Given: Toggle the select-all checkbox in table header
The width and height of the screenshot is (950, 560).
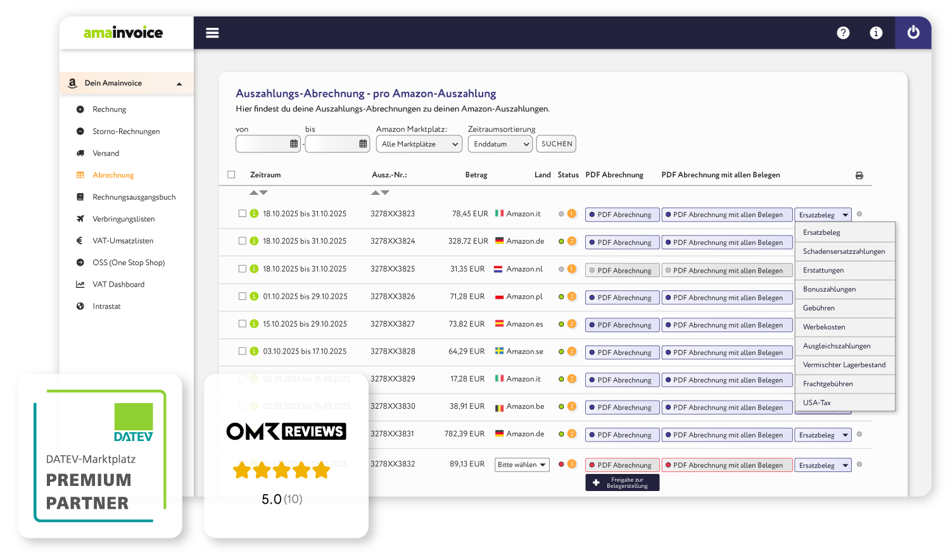Looking at the screenshot, I should (x=231, y=175).
